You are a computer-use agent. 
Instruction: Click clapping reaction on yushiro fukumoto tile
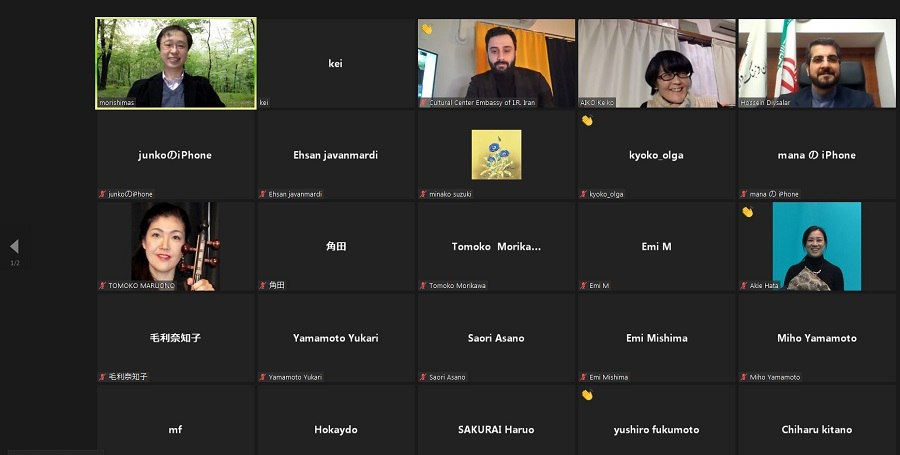pyautogui.click(x=587, y=395)
